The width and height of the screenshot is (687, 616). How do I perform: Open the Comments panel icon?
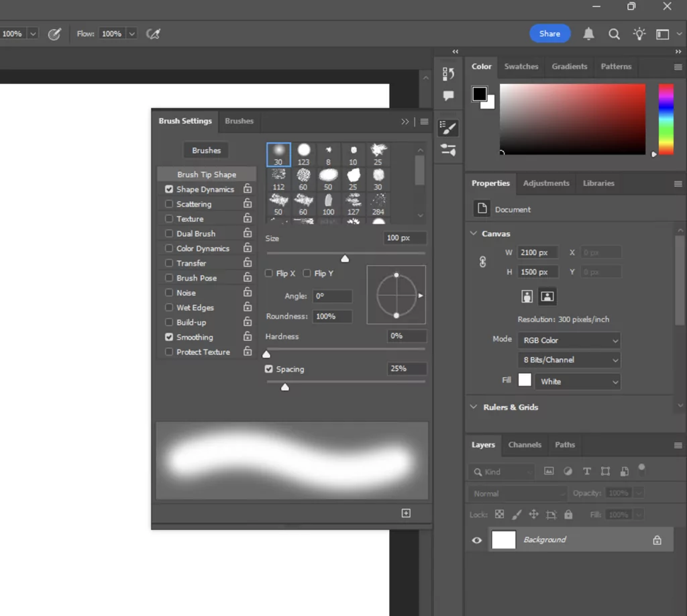(448, 96)
